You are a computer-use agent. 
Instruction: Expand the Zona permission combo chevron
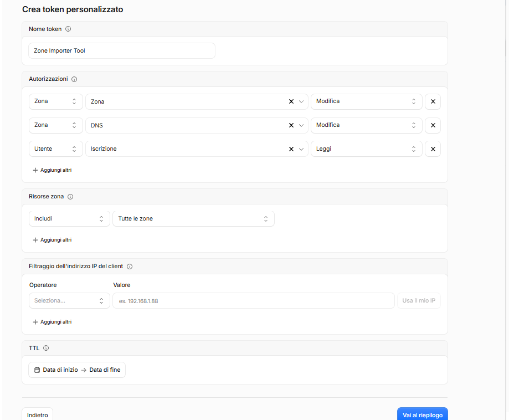click(x=301, y=101)
